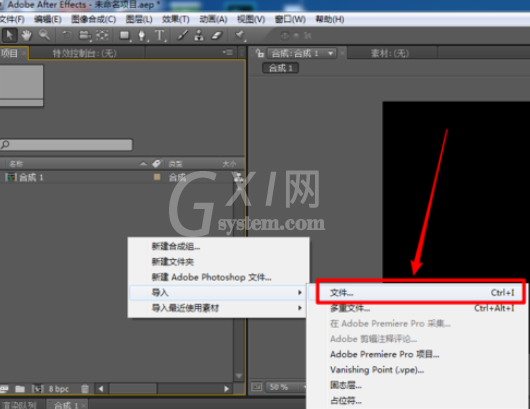This screenshot has height=409, width=530.
Task: Select the Hand tool
Action: [26, 35]
